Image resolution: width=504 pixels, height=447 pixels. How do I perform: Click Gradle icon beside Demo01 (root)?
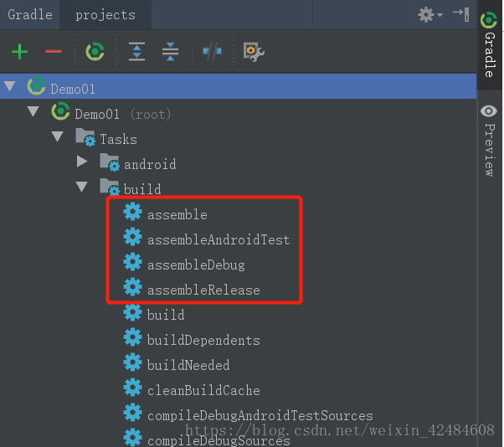(x=60, y=111)
